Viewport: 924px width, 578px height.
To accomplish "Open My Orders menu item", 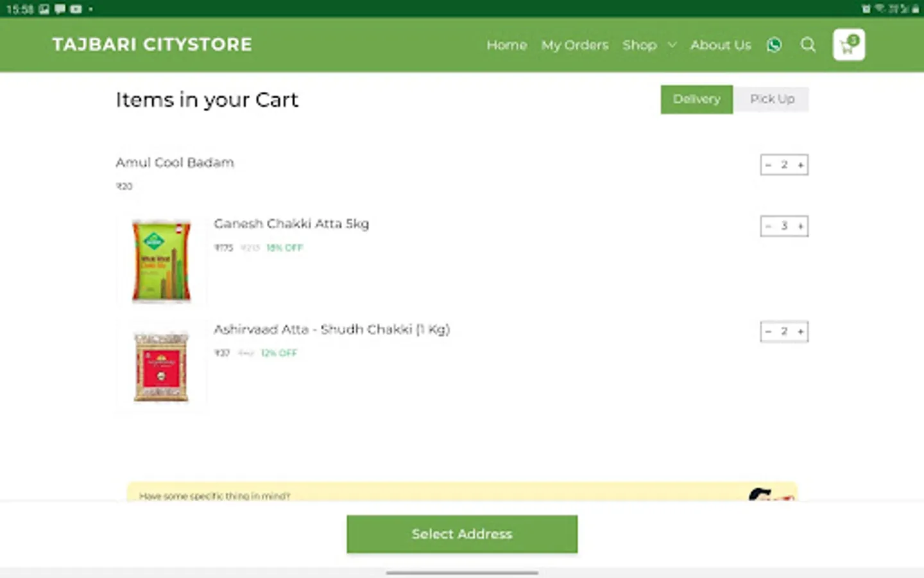I will pos(575,45).
